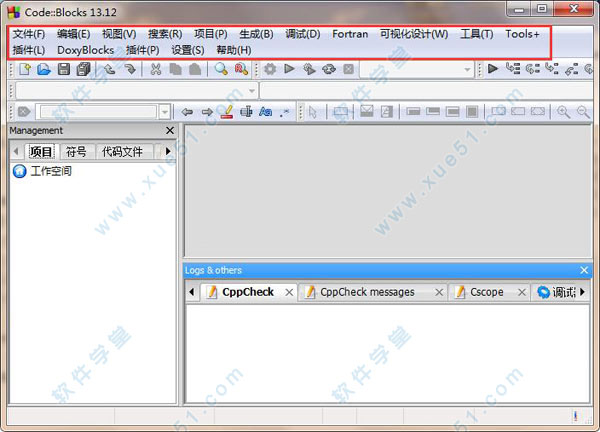
Task: Click the debugger Step out icon
Action: click(x=572, y=69)
